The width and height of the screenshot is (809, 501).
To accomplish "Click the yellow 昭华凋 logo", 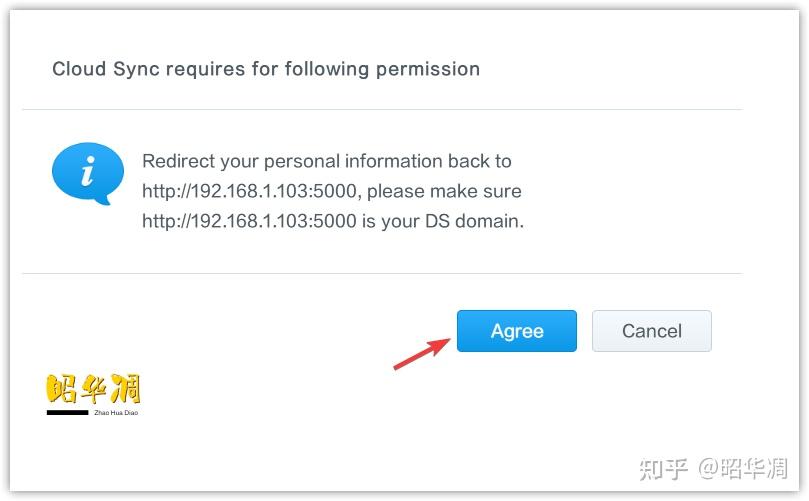I will coord(93,389).
